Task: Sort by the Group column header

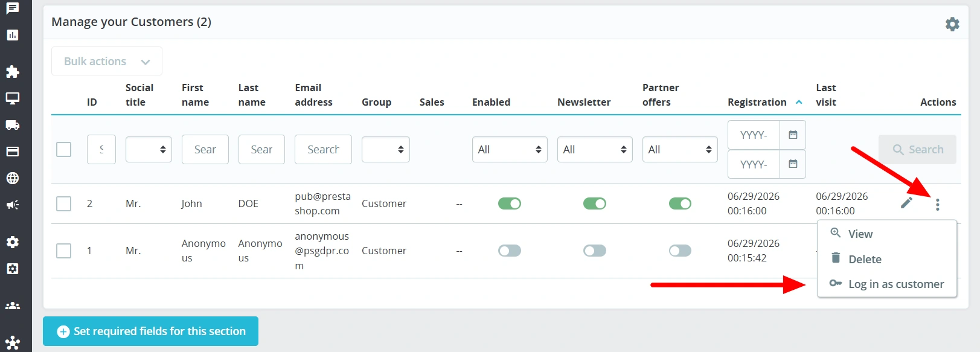Action: point(377,102)
